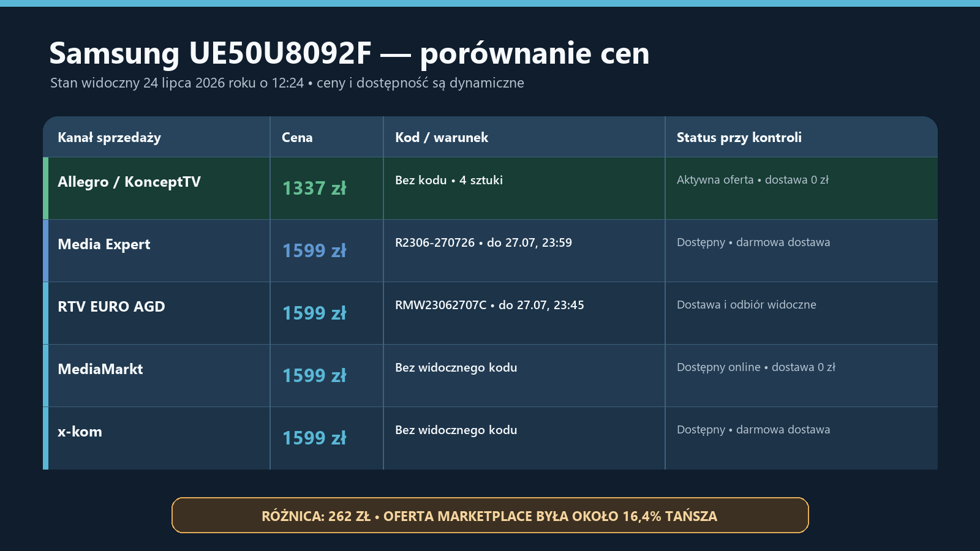The height and width of the screenshot is (551, 980).
Task: Click the code R2306-270726 cell
Action: click(524, 251)
